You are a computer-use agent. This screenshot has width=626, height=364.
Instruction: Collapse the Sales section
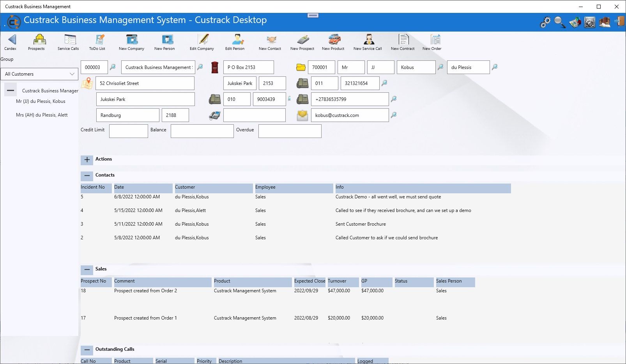tap(87, 269)
